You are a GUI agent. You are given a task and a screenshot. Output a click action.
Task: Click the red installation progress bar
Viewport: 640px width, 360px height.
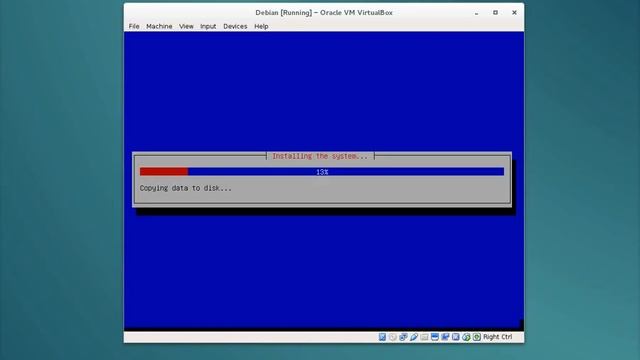tap(164, 172)
